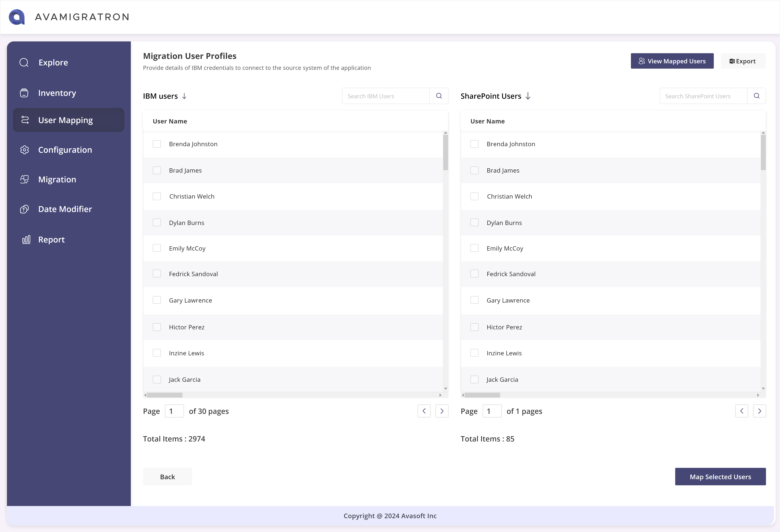This screenshot has height=532, width=780.
Task: Check Brenda Johnston in SharePoint users list
Action: coord(474,144)
